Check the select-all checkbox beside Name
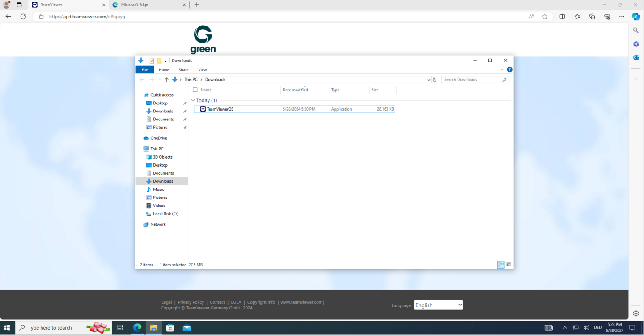 tap(195, 90)
